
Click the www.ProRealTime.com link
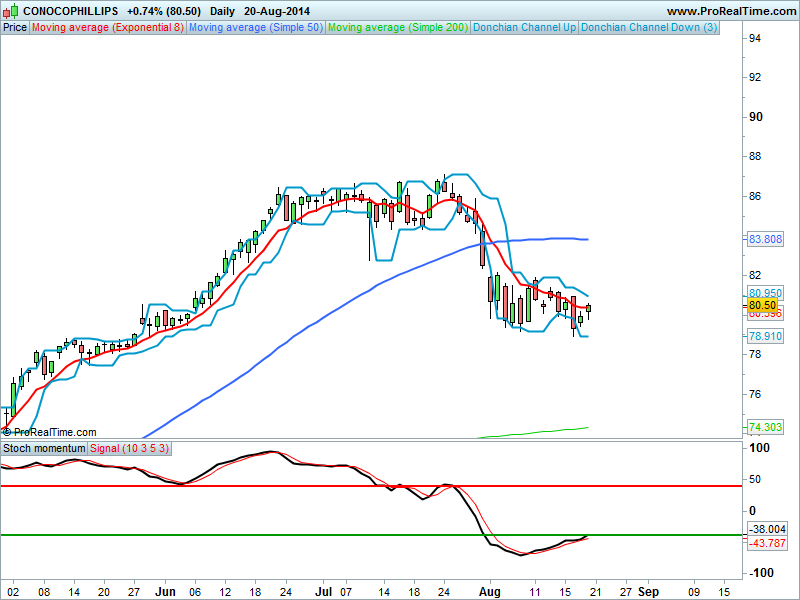click(x=731, y=11)
